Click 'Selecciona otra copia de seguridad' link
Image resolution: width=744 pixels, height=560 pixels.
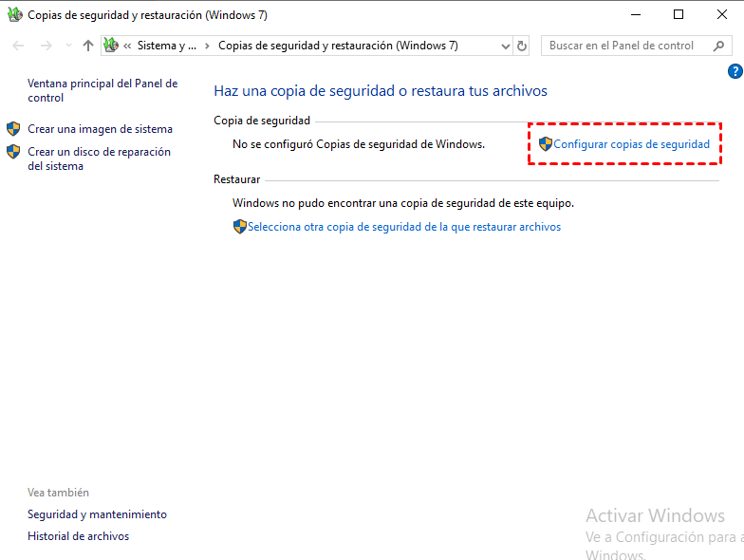pos(404,227)
